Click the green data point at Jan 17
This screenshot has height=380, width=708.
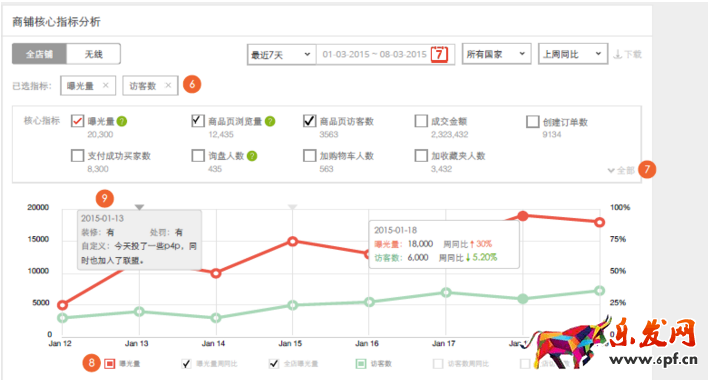click(446, 292)
